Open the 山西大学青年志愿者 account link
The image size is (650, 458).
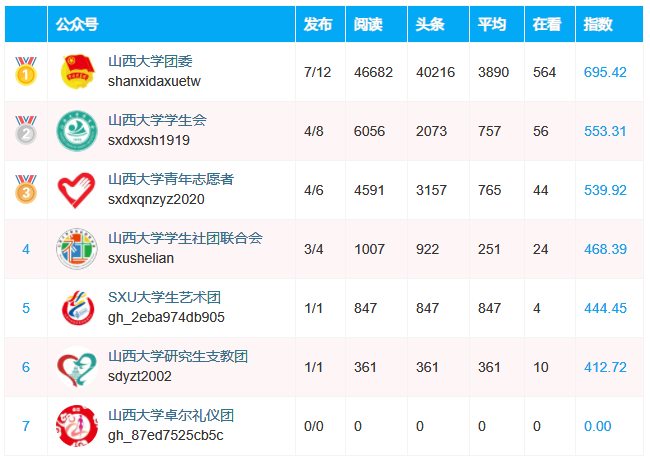[171, 179]
